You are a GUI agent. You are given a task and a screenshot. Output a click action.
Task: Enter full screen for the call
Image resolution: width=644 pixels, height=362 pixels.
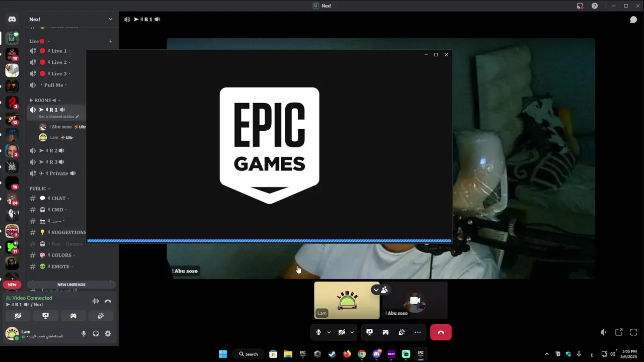pos(633,332)
